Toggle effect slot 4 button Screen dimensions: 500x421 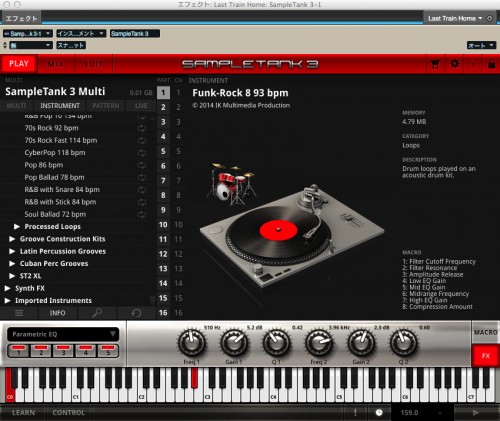(86, 350)
